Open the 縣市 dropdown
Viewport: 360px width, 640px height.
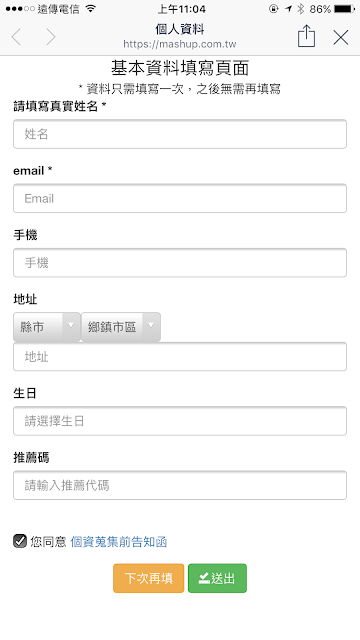point(47,327)
